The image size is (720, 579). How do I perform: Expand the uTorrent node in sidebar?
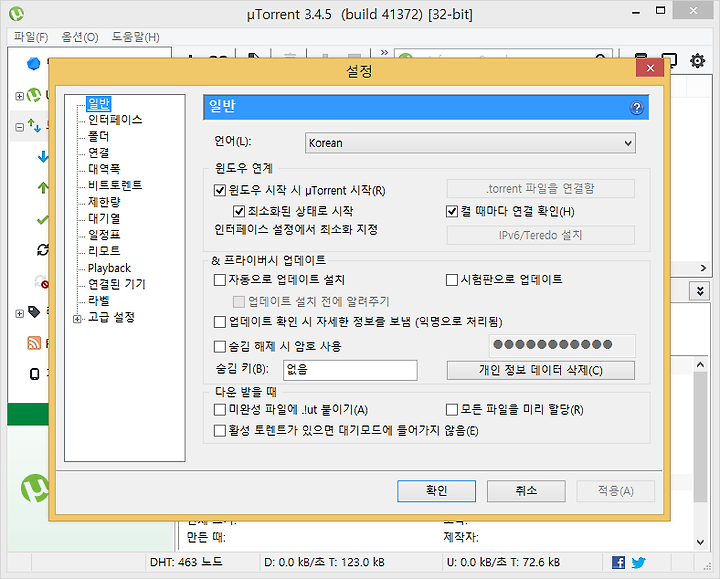point(19,96)
